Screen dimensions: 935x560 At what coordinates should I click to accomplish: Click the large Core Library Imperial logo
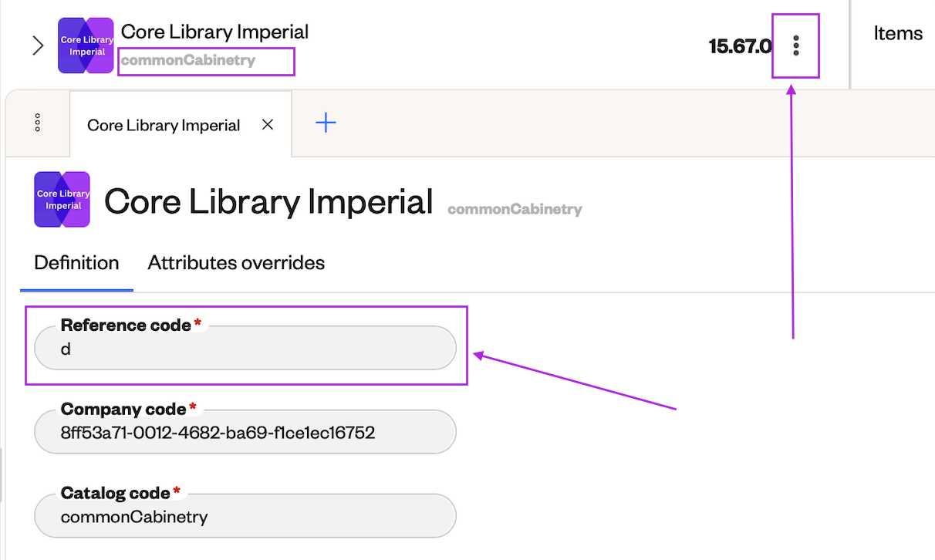point(62,199)
